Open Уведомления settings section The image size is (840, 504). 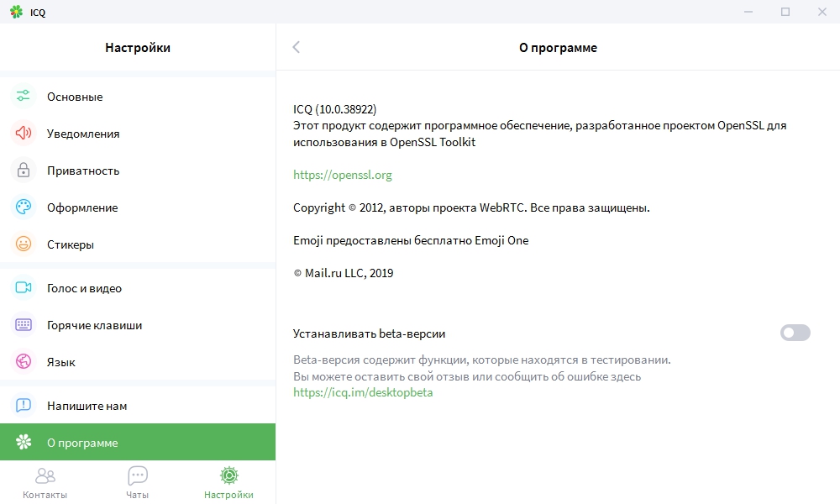pyautogui.click(x=138, y=134)
